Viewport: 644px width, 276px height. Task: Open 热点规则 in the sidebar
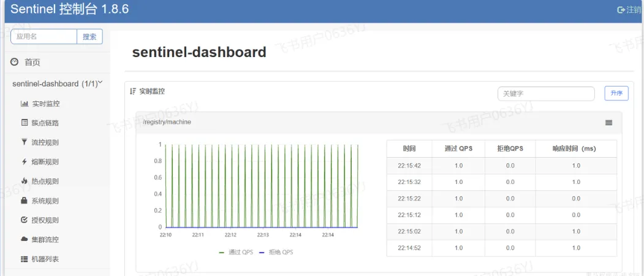(45, 181)
